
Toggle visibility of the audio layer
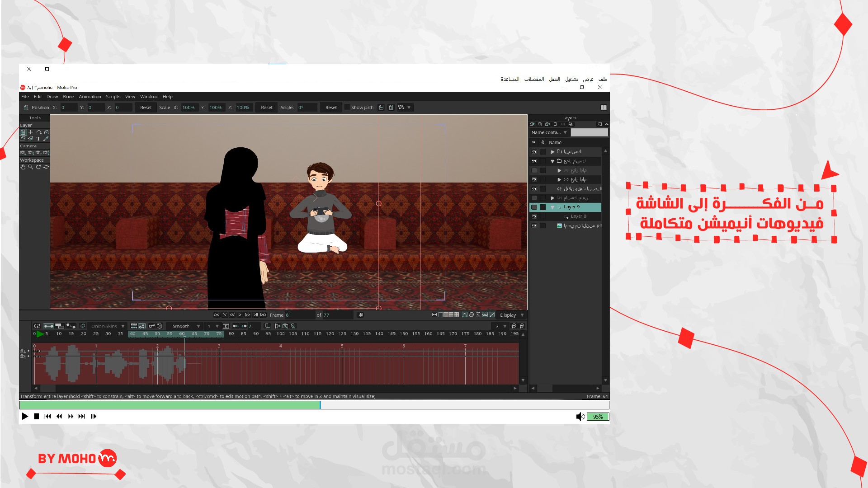(534, 189)
